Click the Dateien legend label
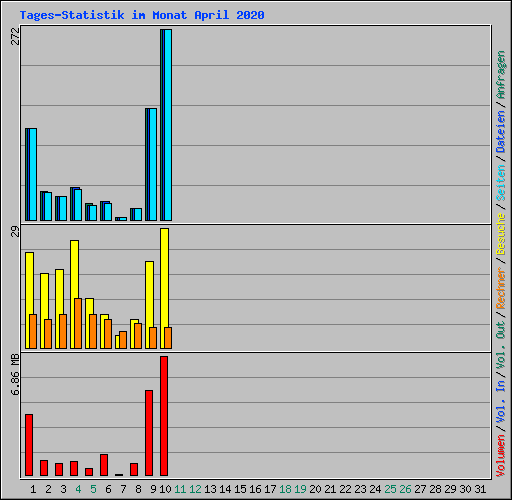The height and width of the screenshot is (500, 512). [x=501, y=132]
